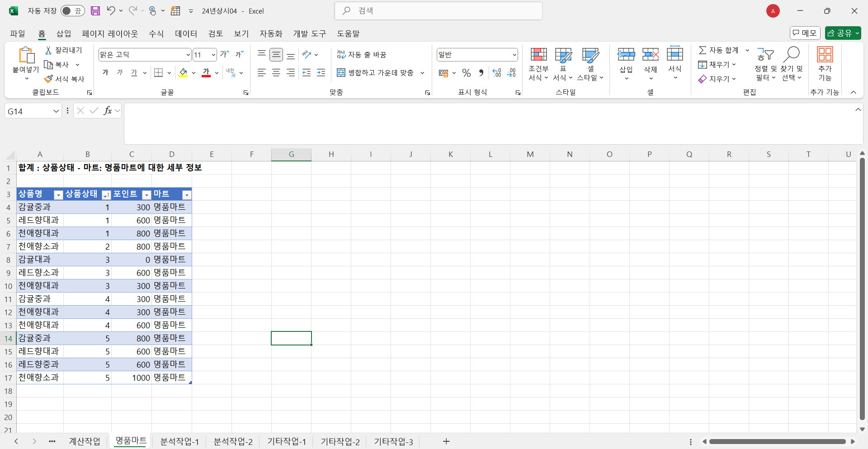Click the search (검색) box

[439, 11]
